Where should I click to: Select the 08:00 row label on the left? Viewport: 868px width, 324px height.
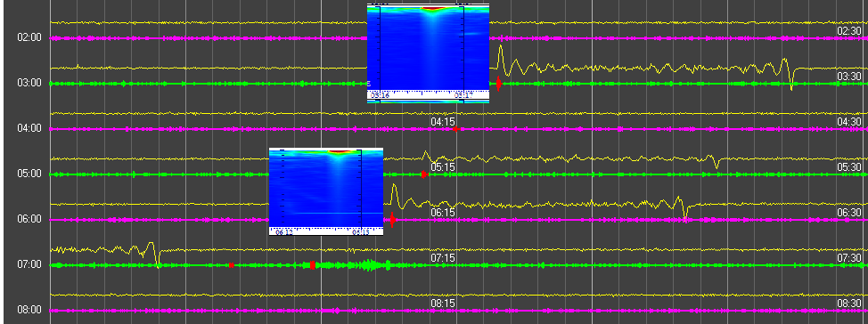(29, 310)
